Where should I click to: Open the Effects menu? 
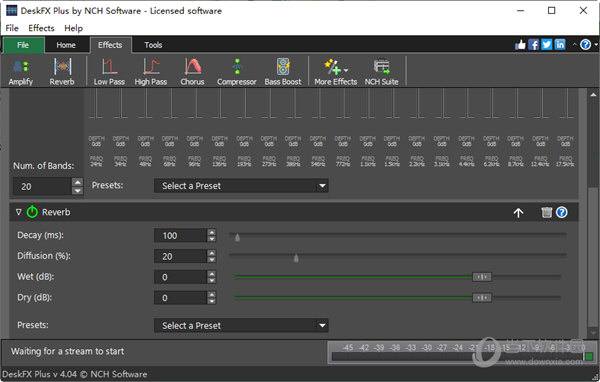tap(41, 28)
